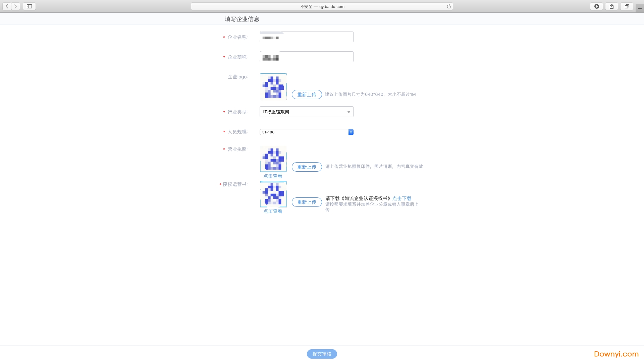Click 点击查看 under 营业执照 image
Image resolution: width=644 pixels, height=362 pixels.
coord(273,176)
